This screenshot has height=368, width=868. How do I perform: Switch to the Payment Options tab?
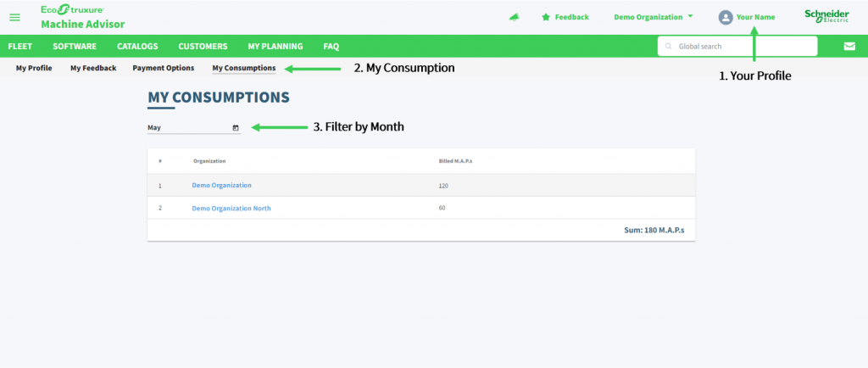pyautogui.click(x=164, y=68)
